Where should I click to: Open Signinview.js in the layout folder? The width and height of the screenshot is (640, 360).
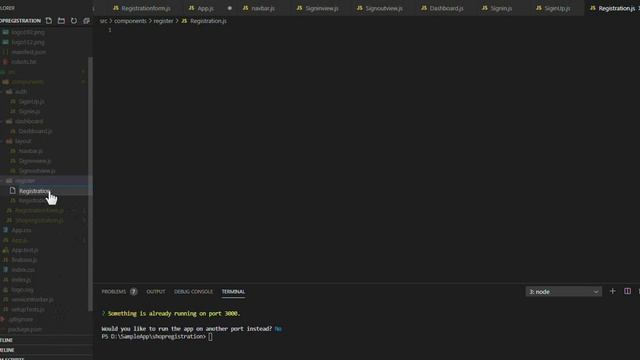tap(35, 161)
